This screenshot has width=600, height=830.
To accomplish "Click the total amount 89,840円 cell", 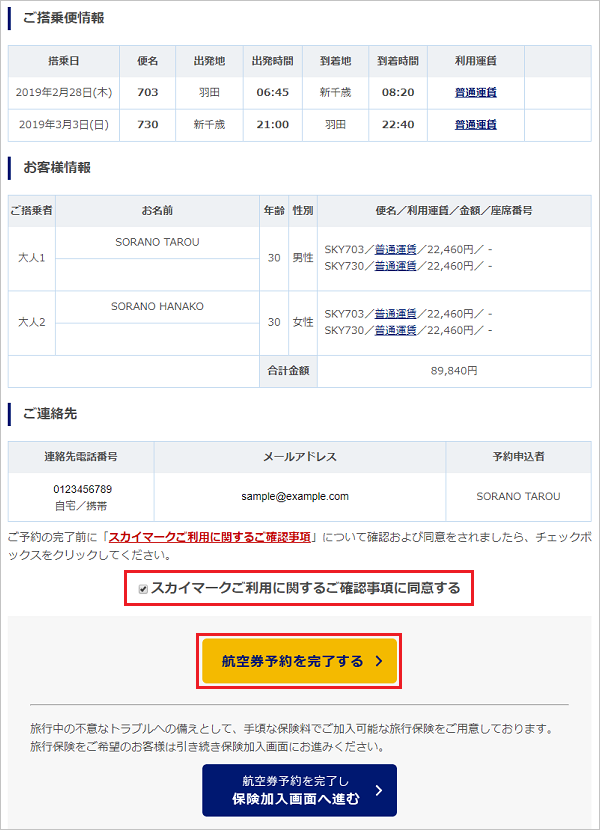I will click(x=454, y=370).
